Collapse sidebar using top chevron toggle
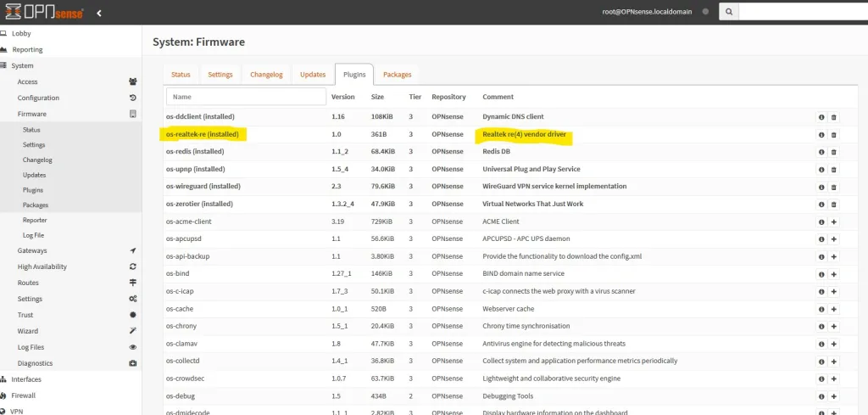The image size is (868, 415). tap(99, 13)
